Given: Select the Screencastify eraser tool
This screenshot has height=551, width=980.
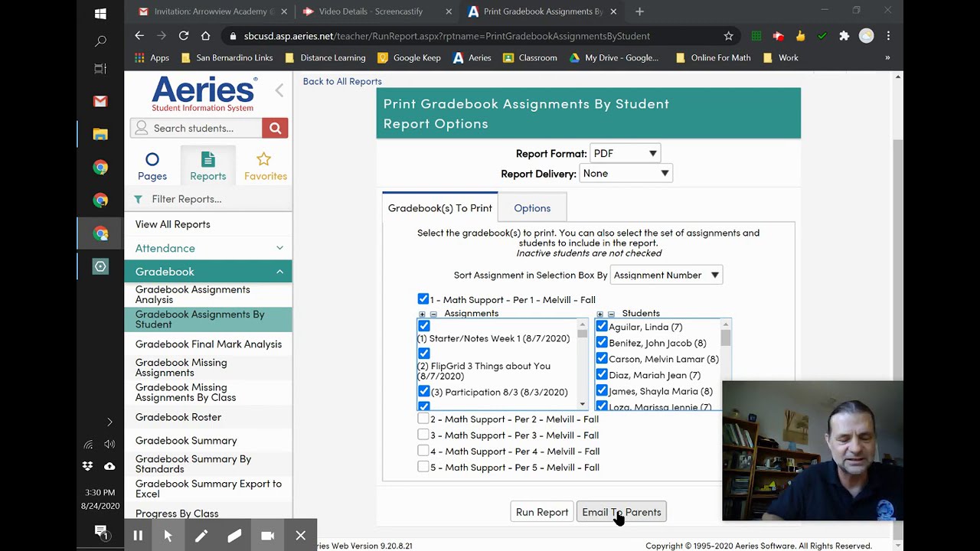Looking at the screenshot, I should 234,536.
